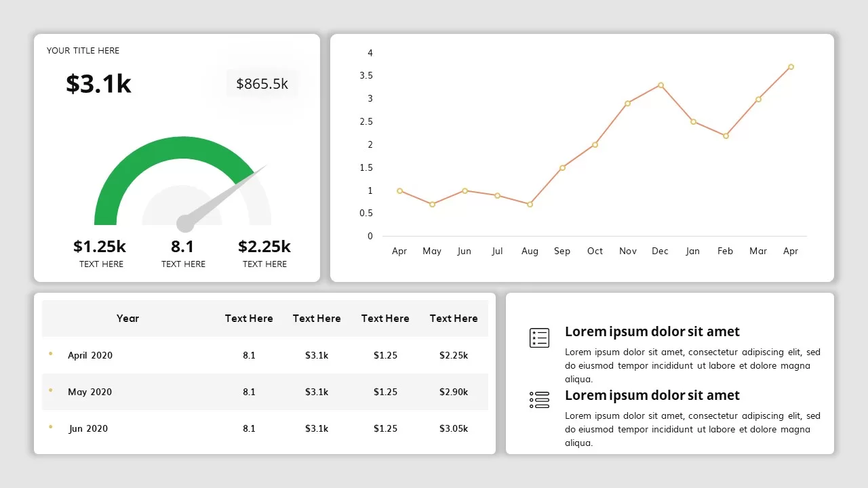The height and width of the screenshot is (488, 868).
Task: Click the Oct data point on chart
Action: point(595,144)
